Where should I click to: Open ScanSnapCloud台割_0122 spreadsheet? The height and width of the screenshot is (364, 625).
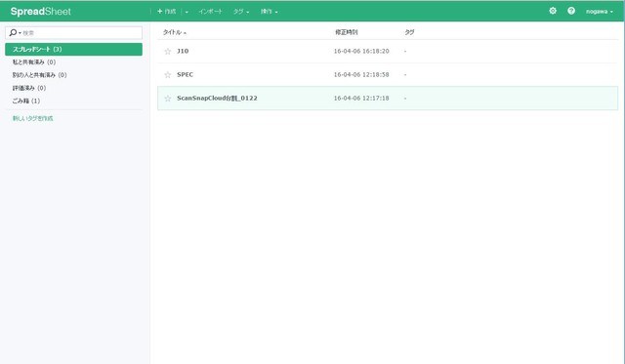[217, 98]
